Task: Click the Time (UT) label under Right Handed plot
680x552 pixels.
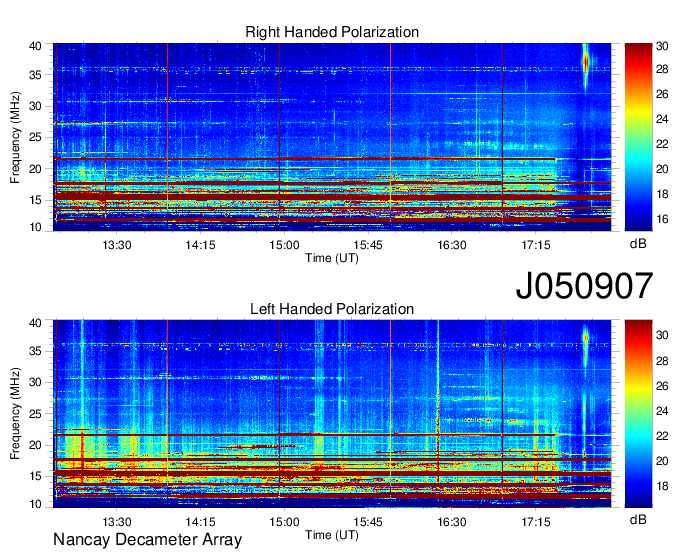Action: point(332,258)
